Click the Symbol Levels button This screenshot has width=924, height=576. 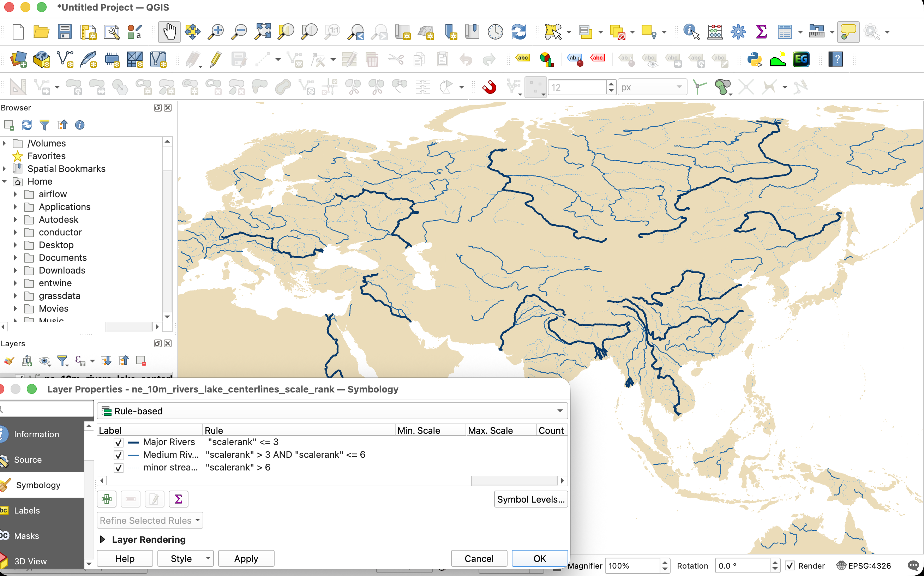tap(530, 499)
